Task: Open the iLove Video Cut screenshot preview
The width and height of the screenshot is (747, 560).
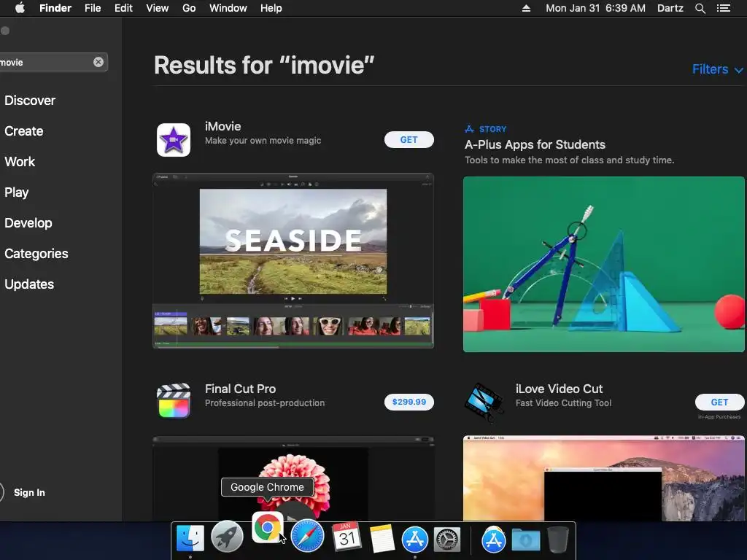Action: coord(603,478)
